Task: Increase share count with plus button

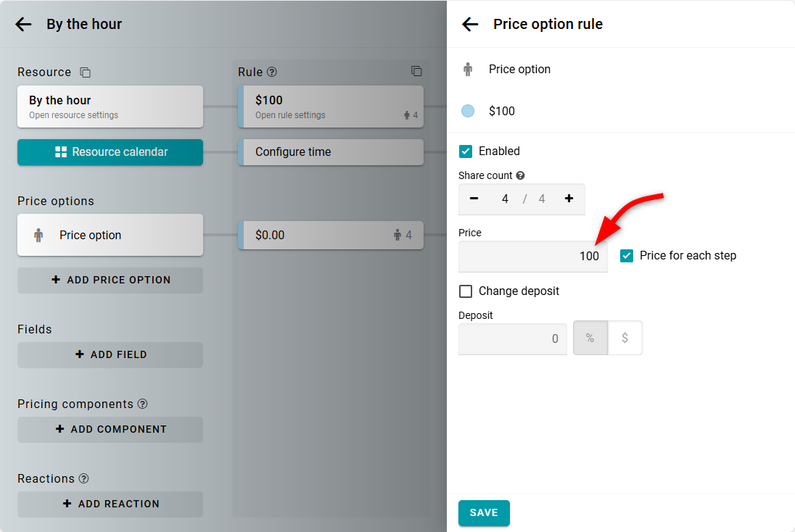Action: tap(569, 199)
